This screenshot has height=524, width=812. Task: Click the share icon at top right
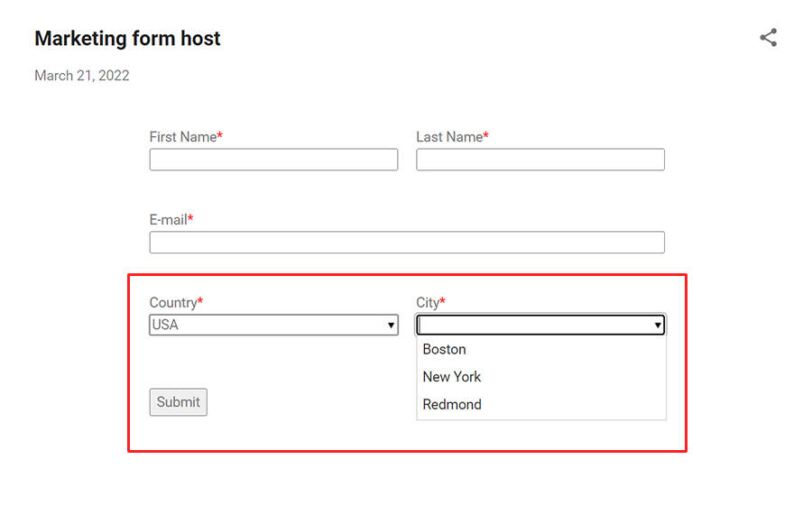(768, 37)
